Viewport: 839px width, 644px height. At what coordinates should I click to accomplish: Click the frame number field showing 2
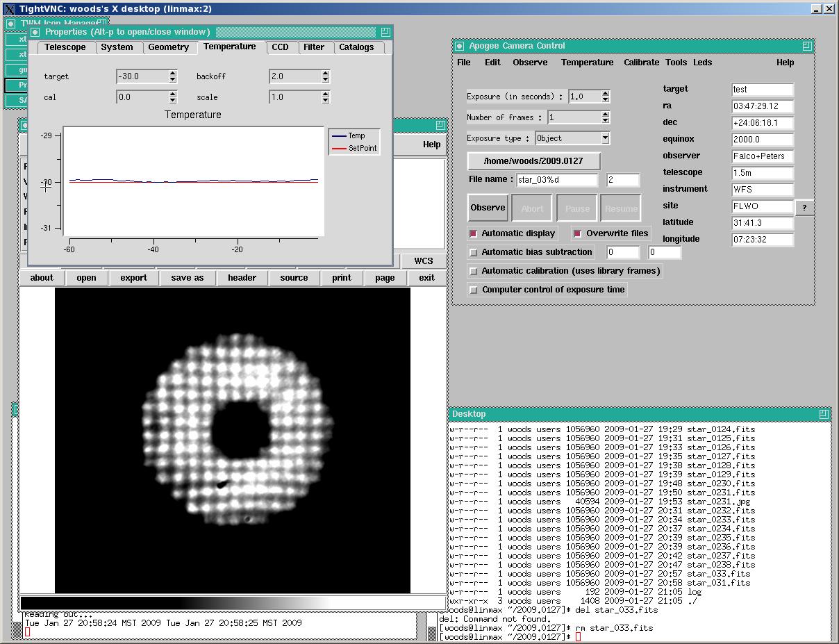point(623,180)
